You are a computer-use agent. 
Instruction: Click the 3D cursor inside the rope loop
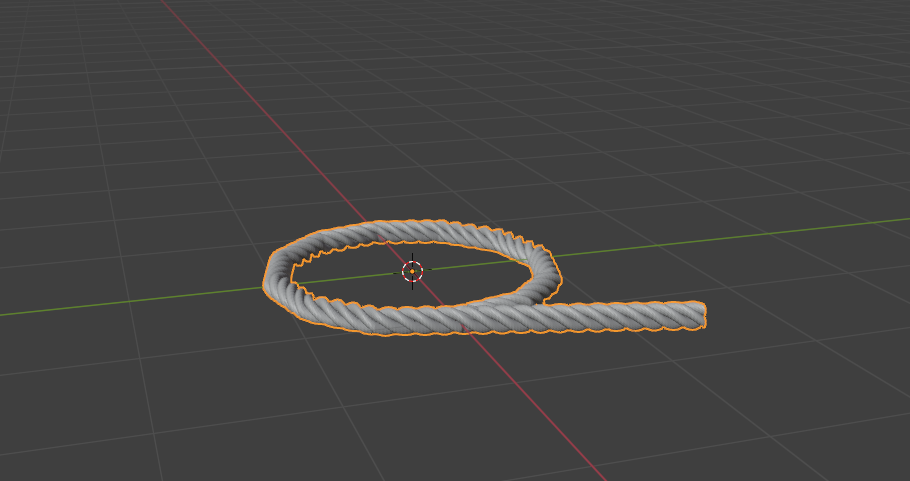tap(412, 271)
